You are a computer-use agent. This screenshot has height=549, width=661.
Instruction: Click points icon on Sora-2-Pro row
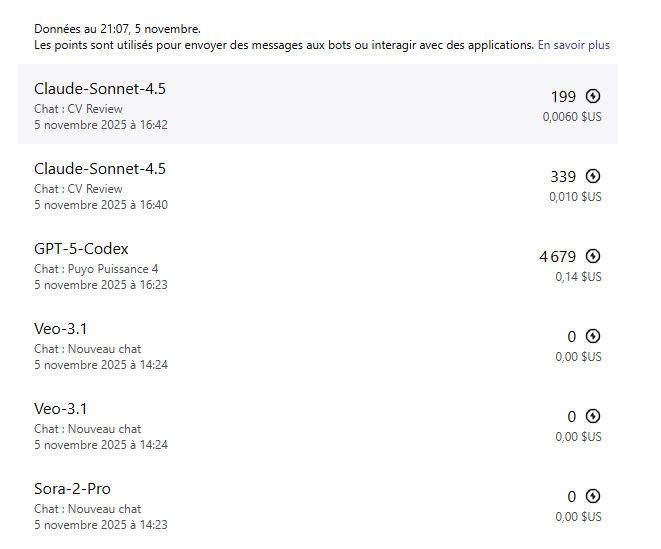coord(593,497)
